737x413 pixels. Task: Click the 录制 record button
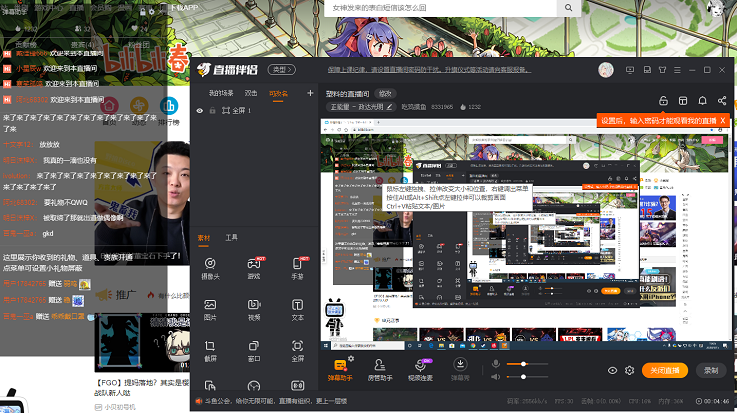pos(711,370)
